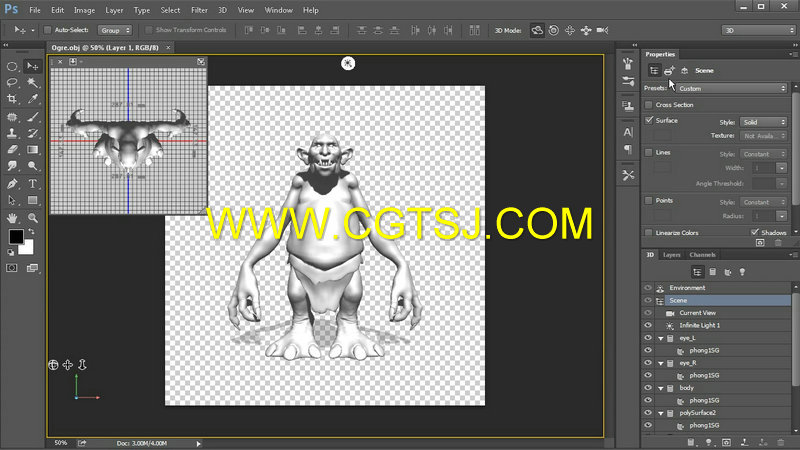
Task: Click the Orbit 3D camera icon on canvas
Action: click(x=53, y=365)
